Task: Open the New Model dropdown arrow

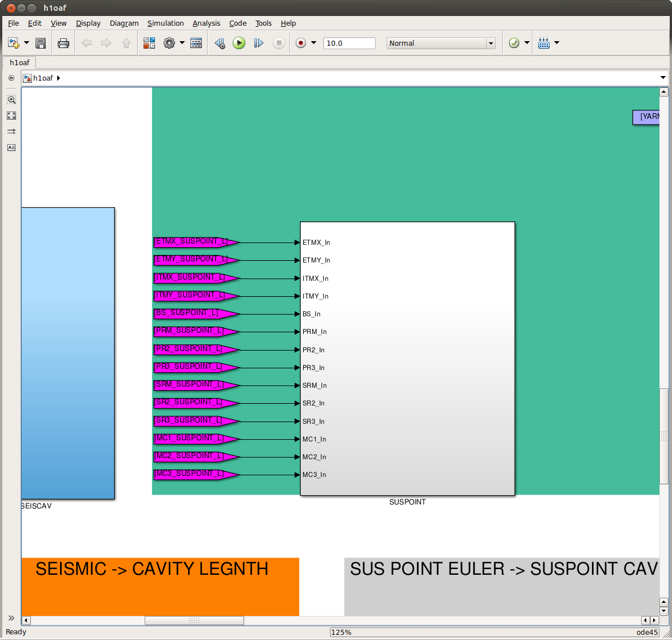Action: (x=26, y=43)
